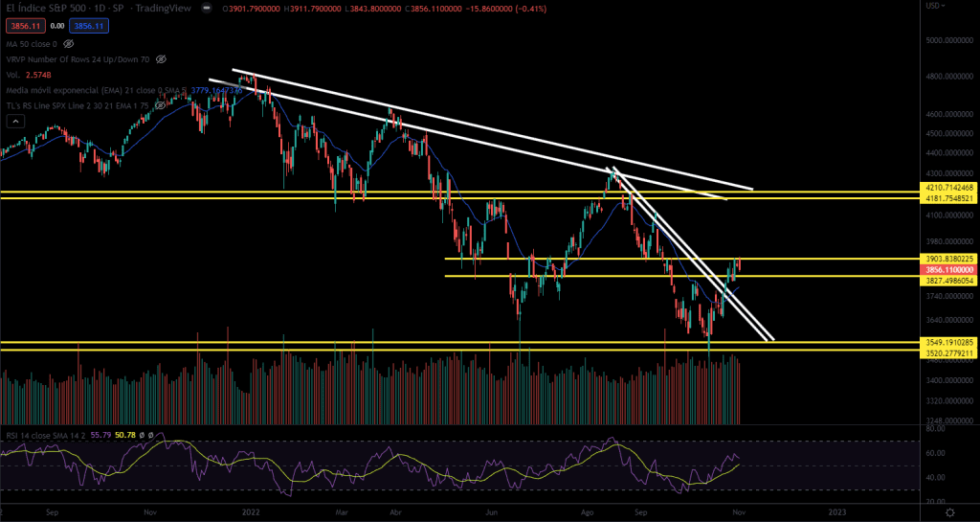This screenshot has width=980, height=522.
Task: Click the 60.00 level on RSI scale
Action: [936, 453]
